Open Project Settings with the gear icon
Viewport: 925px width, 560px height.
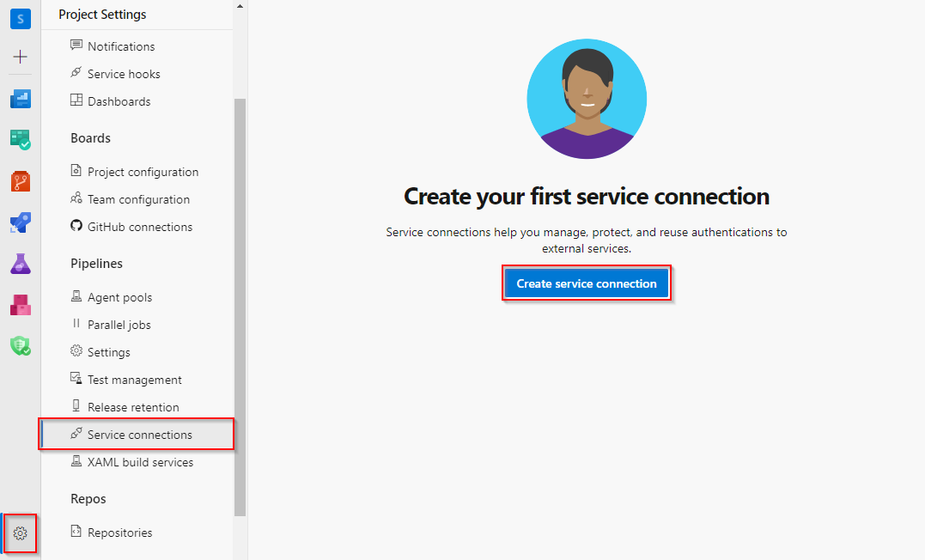20,533
